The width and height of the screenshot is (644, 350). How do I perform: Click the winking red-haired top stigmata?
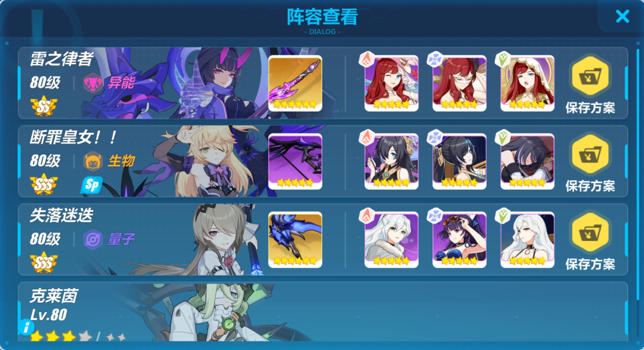392,83
